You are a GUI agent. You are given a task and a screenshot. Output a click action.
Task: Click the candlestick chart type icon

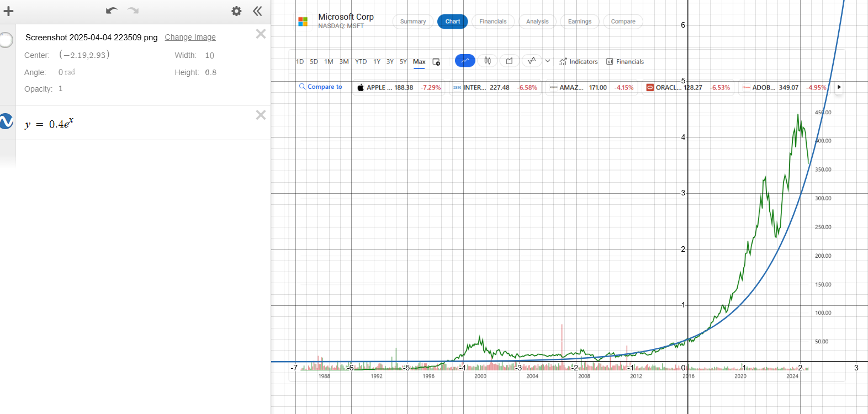[x=488, y=61]
